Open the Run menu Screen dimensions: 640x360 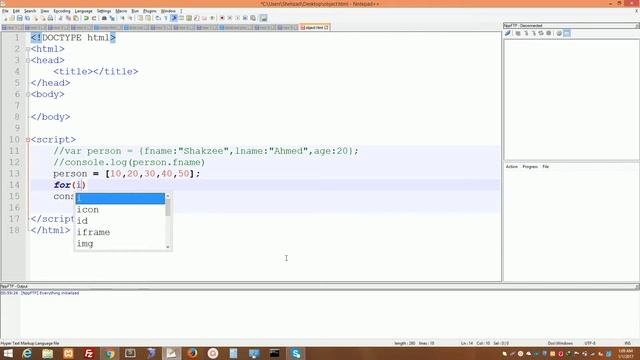[x=135, y=11]
